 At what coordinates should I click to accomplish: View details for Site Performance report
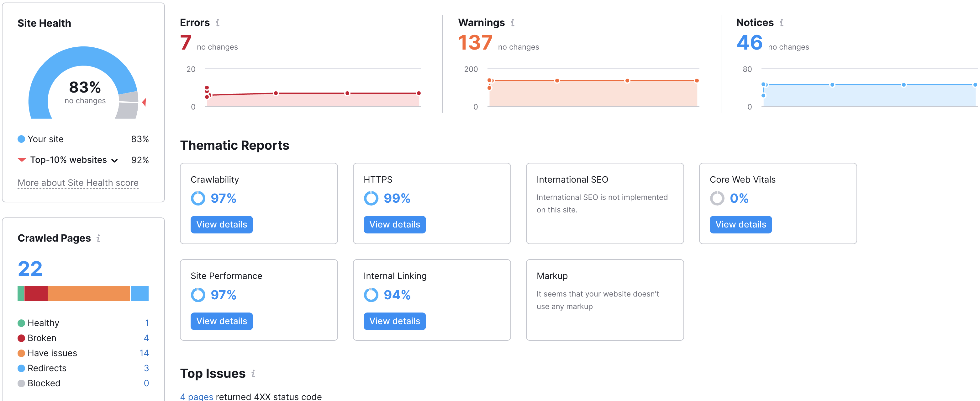221,321
